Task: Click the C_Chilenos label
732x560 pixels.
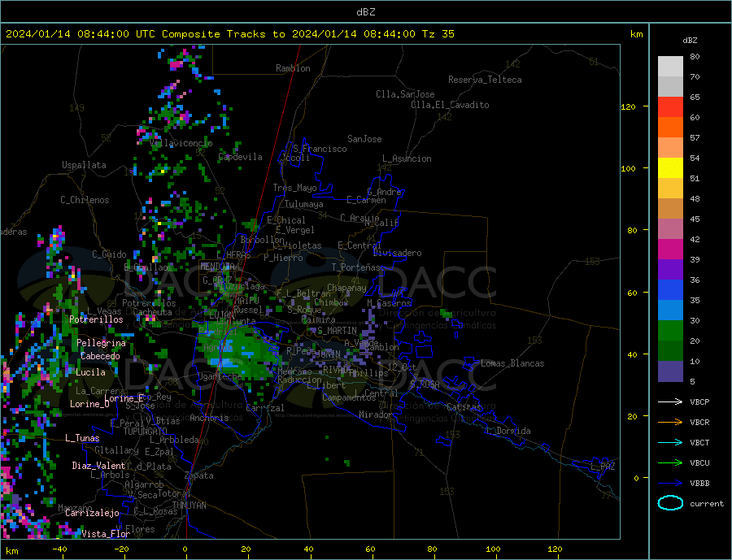Action: tap(85, 200)
